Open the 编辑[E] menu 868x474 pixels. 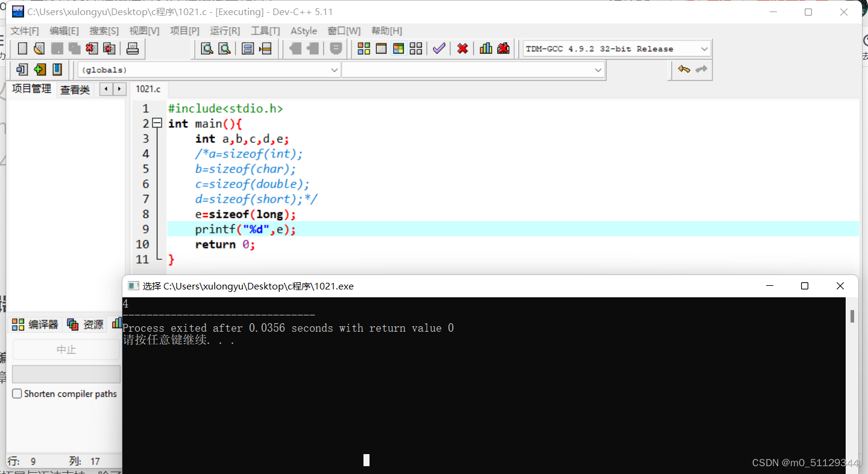64,31
